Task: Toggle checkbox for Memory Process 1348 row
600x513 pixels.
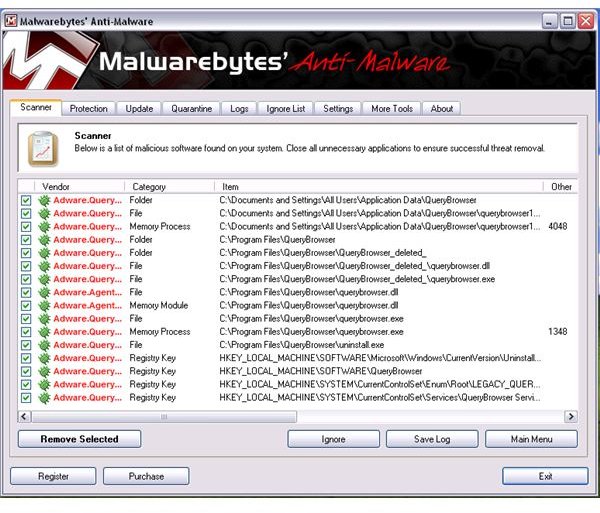Action: click(x=26, y=332)
